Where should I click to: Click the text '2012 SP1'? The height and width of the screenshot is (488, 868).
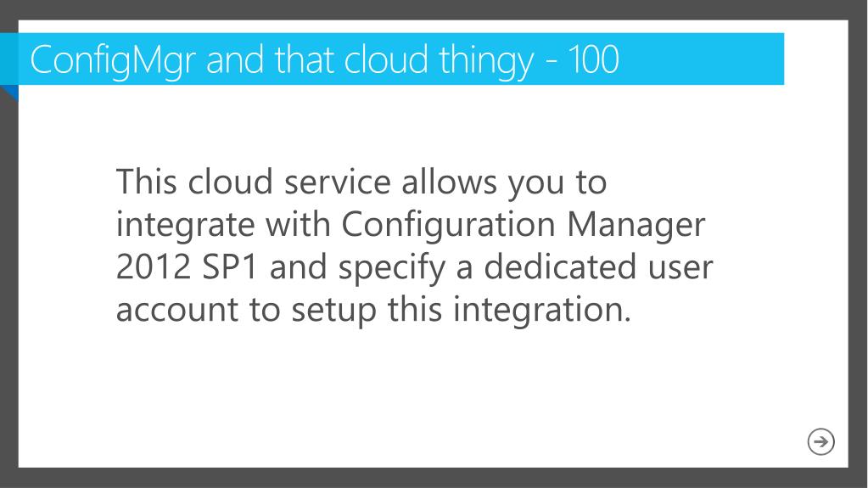(x=188, y=267)
